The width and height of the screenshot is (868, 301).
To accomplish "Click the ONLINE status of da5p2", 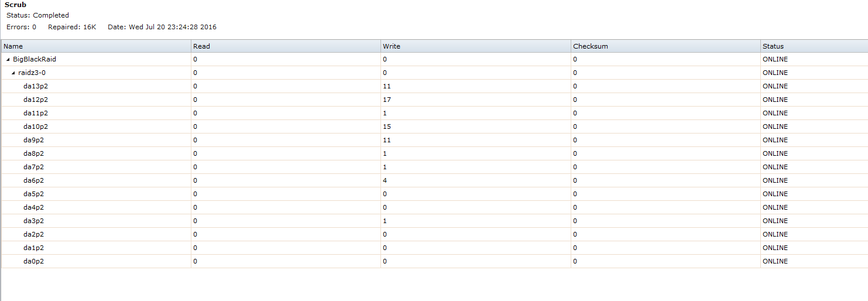I will [775, 194].
